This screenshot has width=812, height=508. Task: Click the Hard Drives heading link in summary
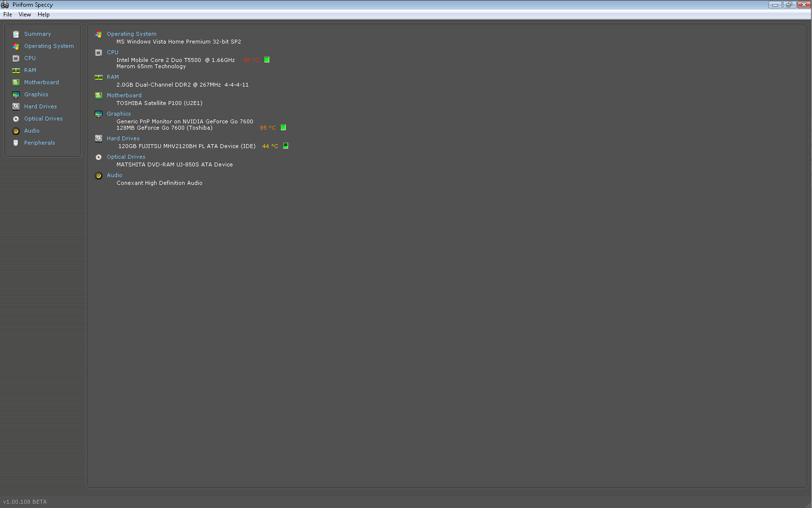123,138
